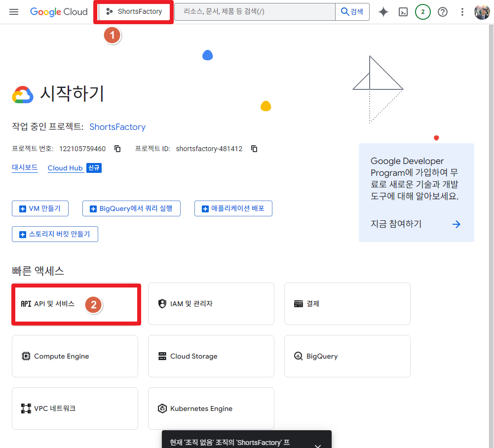Image resolution: width=494 pixels, height=448 pixels.
Task: Open the help question mark
Action: (x=443, y=11)
